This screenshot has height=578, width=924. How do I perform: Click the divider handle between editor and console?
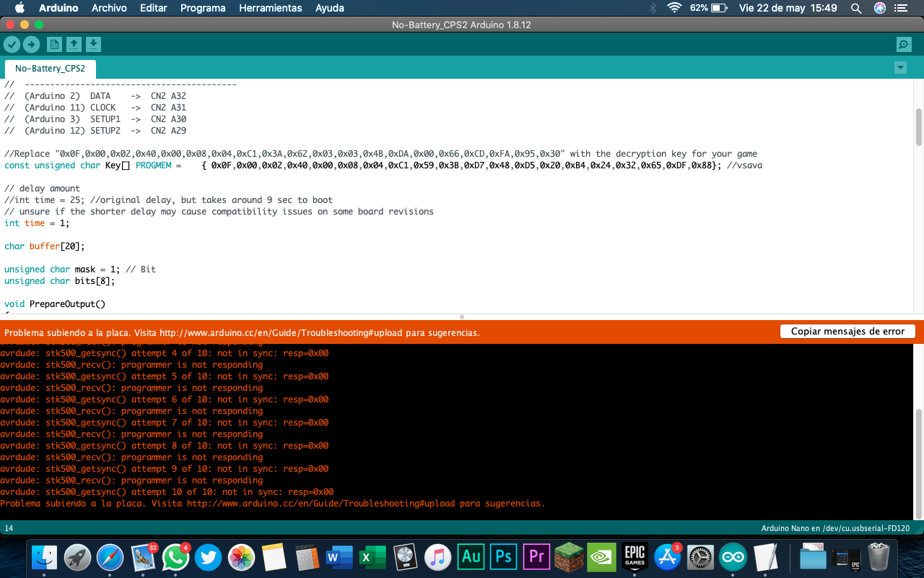point(462,316)
